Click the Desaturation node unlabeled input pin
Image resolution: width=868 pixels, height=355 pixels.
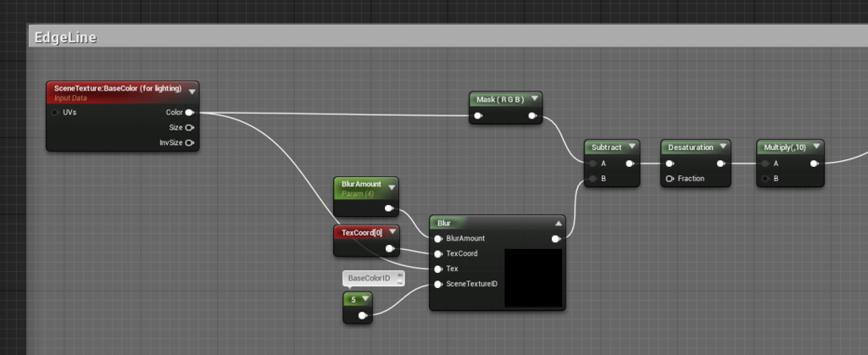(670, 164)
